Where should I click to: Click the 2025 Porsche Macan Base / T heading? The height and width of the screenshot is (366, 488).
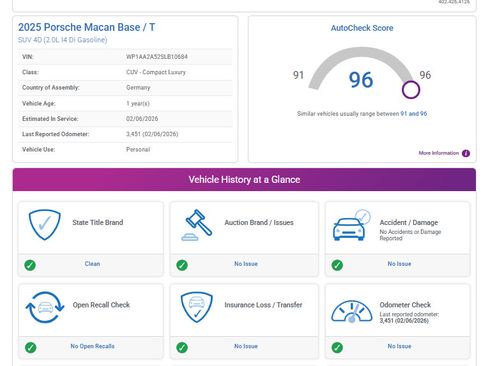click(x=87, y=27)
